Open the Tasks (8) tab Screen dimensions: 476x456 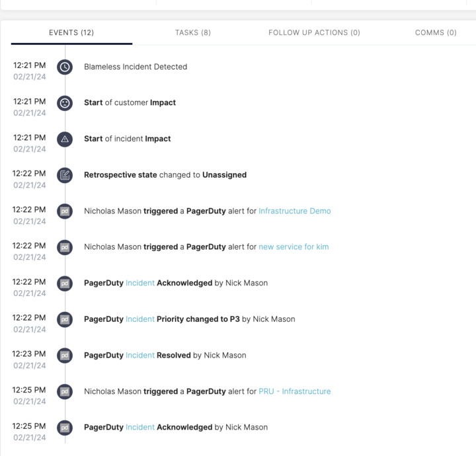tap(193, 32)
